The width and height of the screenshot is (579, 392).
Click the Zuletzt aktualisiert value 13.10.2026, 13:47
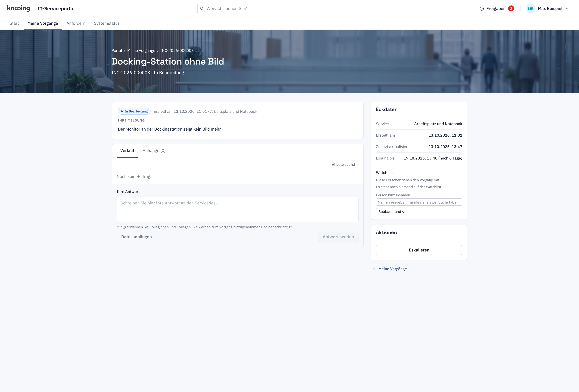click(445, 147)
